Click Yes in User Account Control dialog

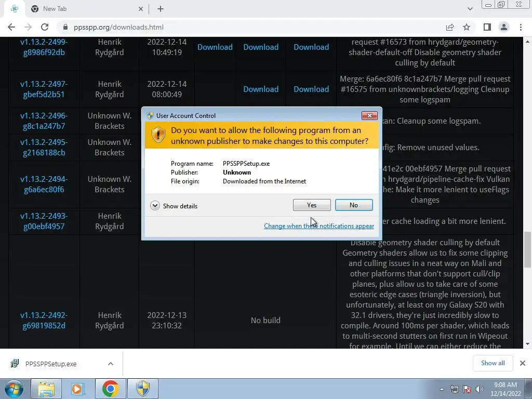pos(312,205)
